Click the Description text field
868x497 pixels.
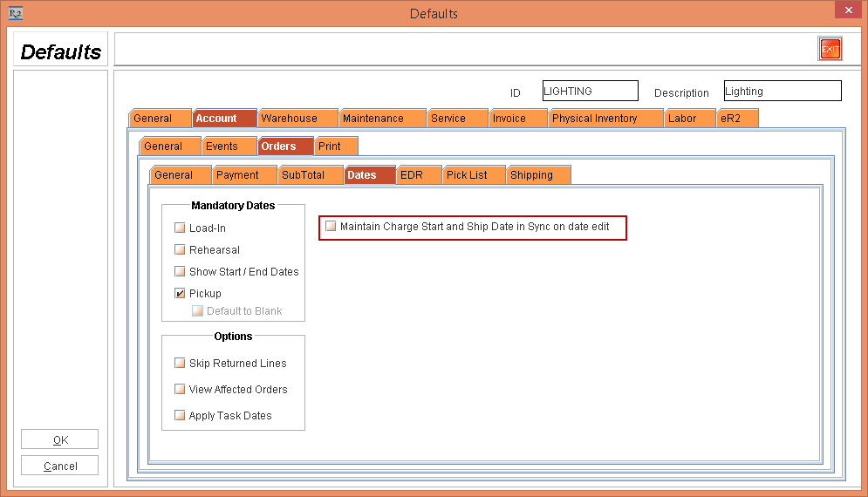[x=782, y=91]
